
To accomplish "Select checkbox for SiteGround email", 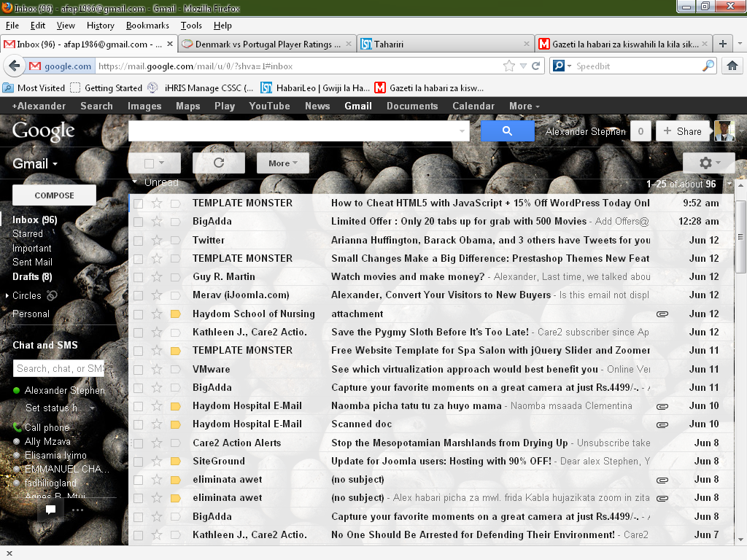I will click(x=138, y=462).
